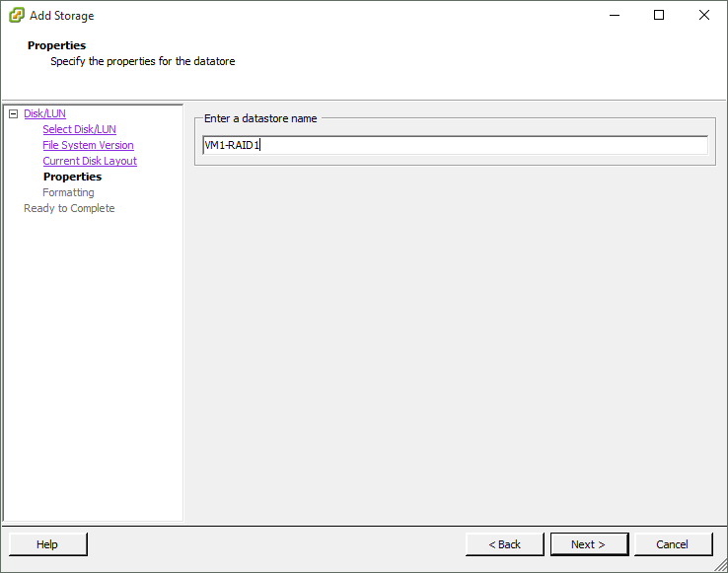728x573 pixels.
Task: Open the File System Version step
Action: pos(88,146)
